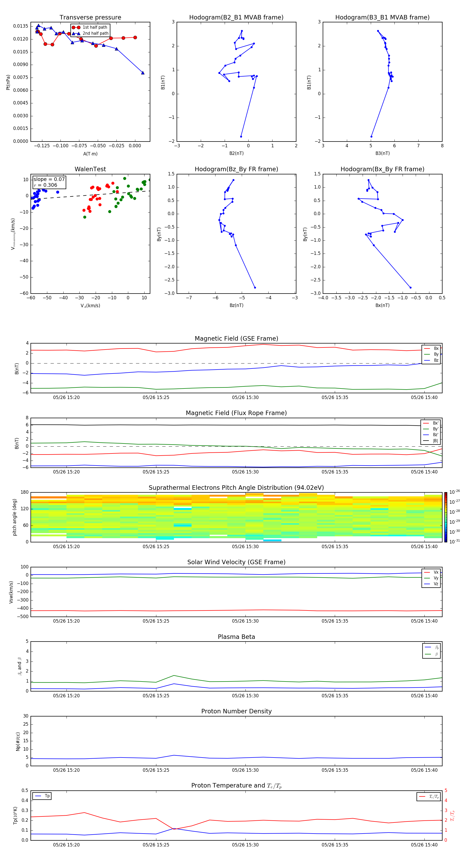Image resolution: width=473 pixels, height=868 pixels.
Task: Click the 'r = 0.306' annotation
Action: click(45, 185)
